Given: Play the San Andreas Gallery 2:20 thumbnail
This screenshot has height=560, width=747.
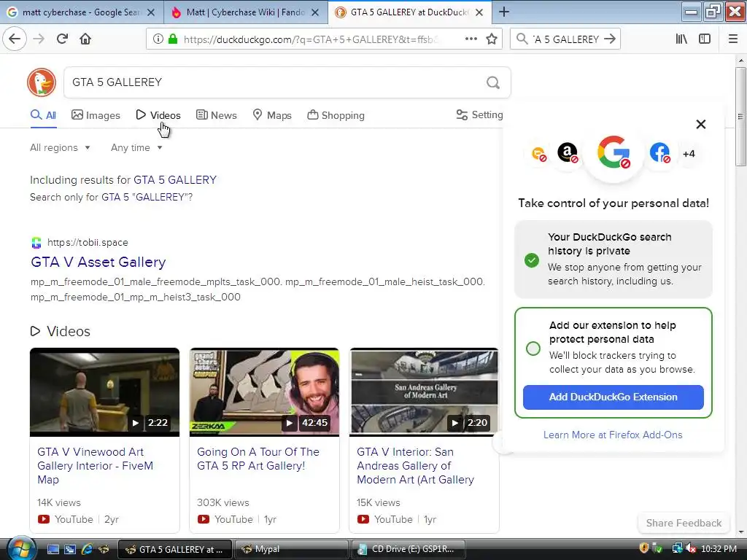Looking at the screenshot, I should click(424, 392).
